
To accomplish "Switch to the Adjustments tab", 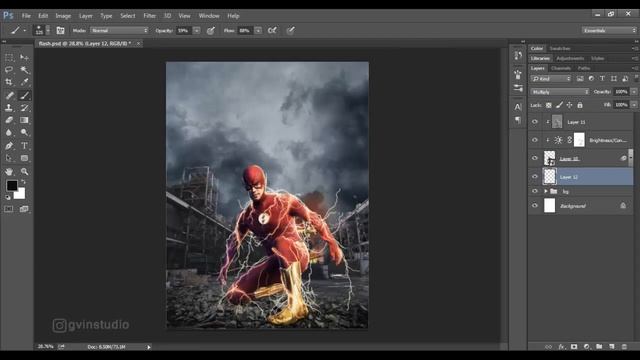I will tap(570, 58).
